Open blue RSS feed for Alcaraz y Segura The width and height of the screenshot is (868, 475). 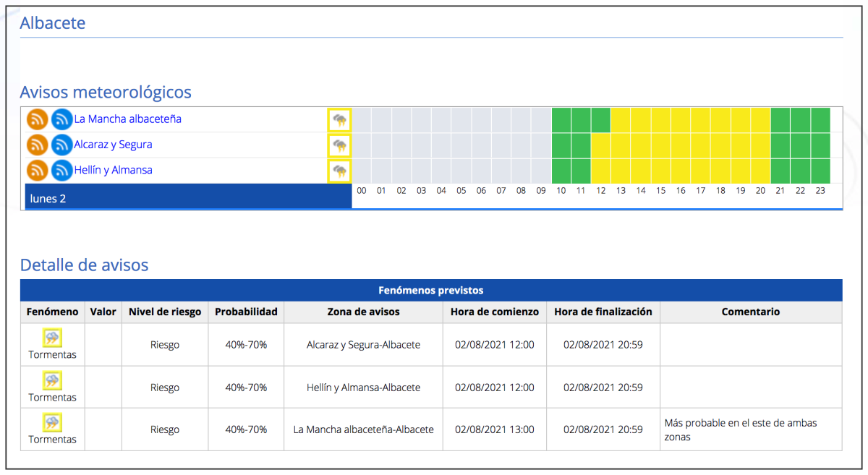click(x=62, y=145)
